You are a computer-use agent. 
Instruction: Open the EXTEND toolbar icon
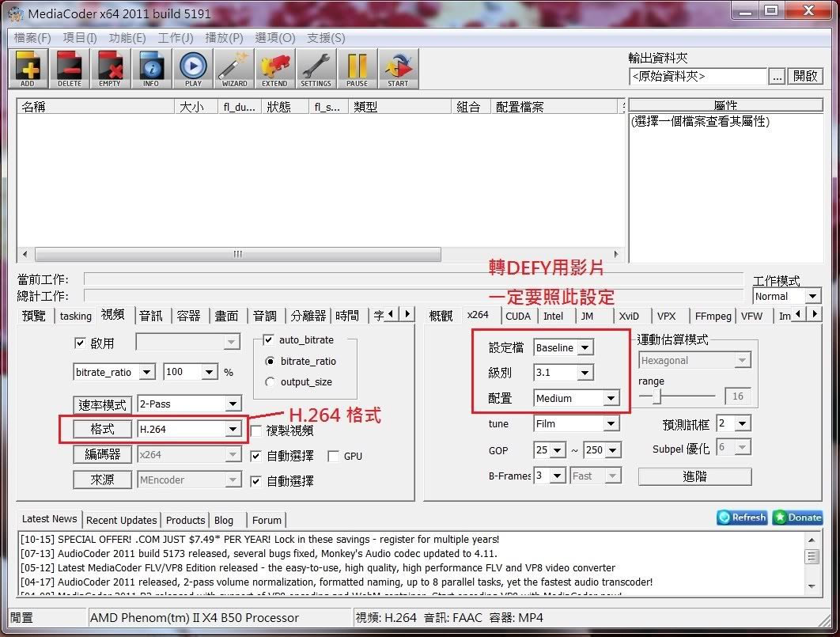tap(274, 69)
